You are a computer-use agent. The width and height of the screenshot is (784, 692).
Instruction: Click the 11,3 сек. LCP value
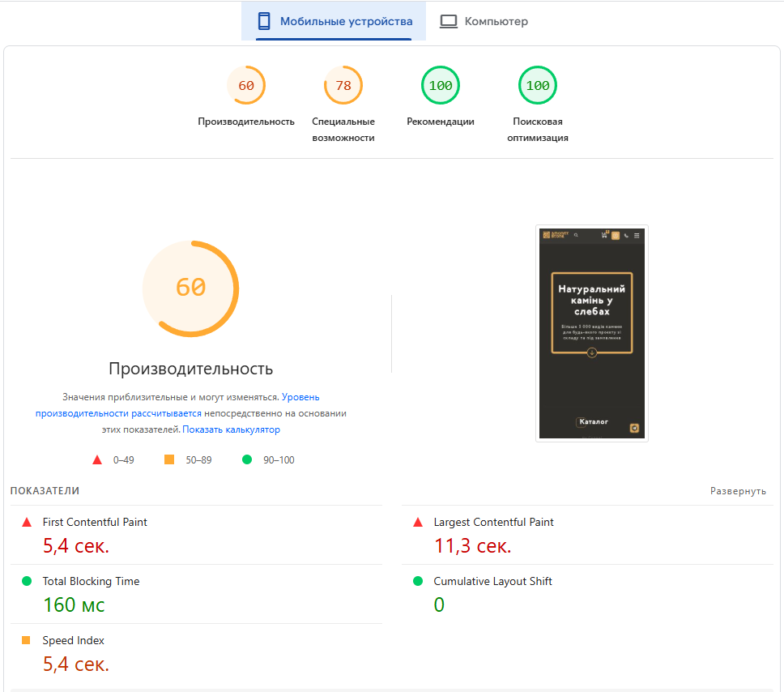(472, 546)
